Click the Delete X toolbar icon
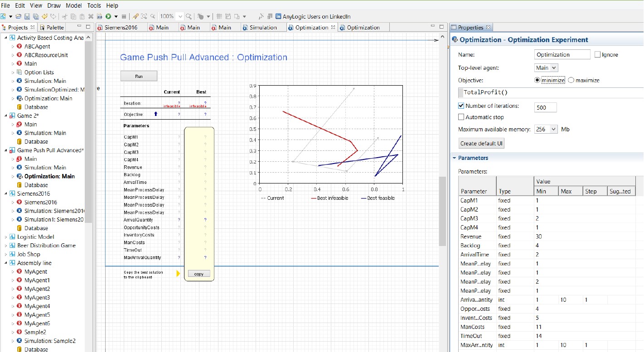Image resolution: width=644 pixels, height=352 pixels. click(x=91, y=16)
